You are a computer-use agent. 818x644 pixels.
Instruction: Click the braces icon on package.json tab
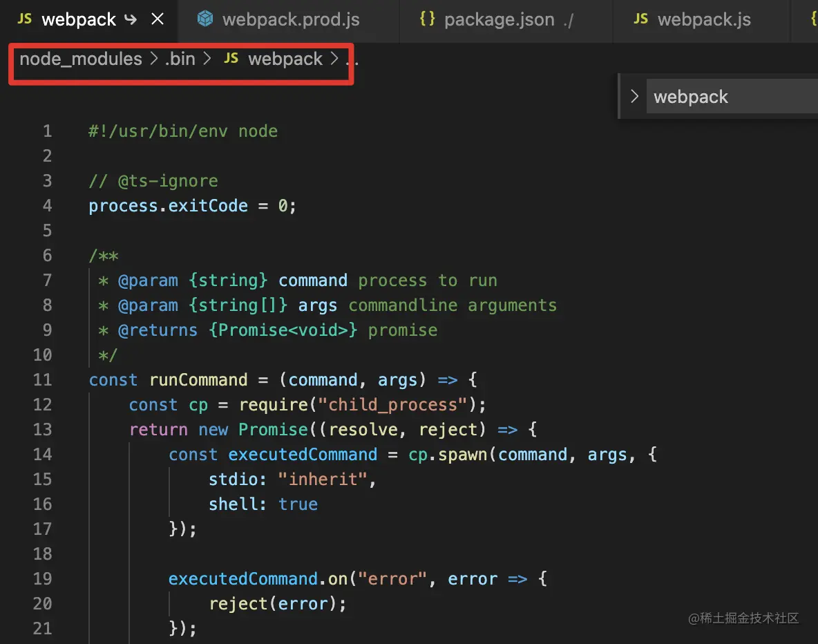point(427,19)
